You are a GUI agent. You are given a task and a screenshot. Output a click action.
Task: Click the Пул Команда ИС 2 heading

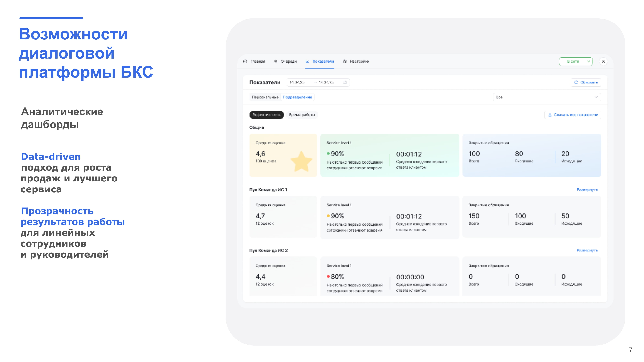point(268,250)
